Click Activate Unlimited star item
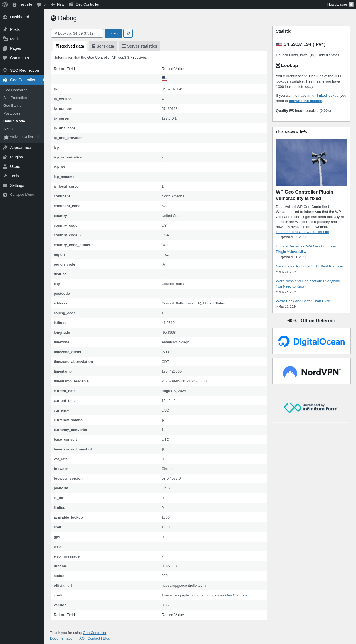The width and height of the screenshot is (356, 644). click(22, 137)
